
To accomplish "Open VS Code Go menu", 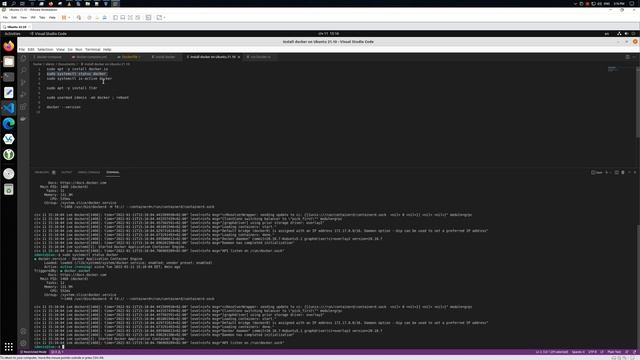I will 70,49.
